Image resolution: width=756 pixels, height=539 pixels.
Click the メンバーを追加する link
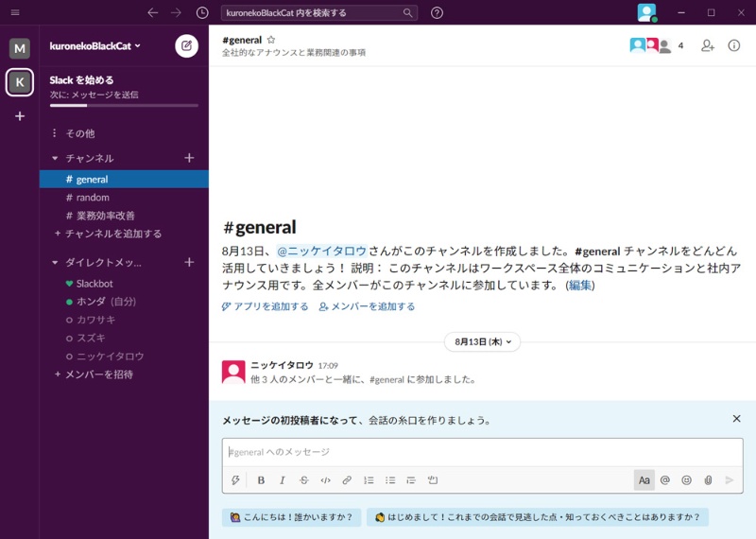[368, 306]
